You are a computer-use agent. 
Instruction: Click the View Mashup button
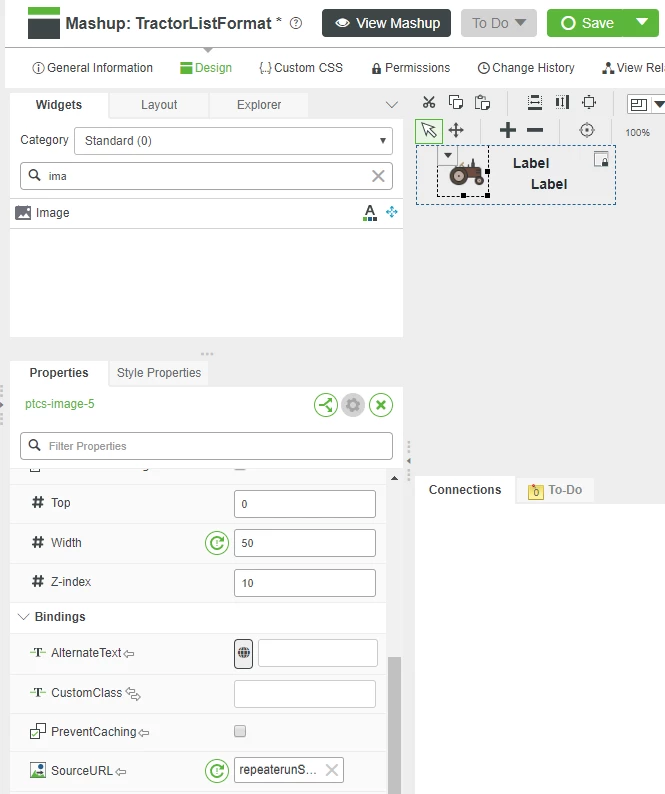coord(386,23)
